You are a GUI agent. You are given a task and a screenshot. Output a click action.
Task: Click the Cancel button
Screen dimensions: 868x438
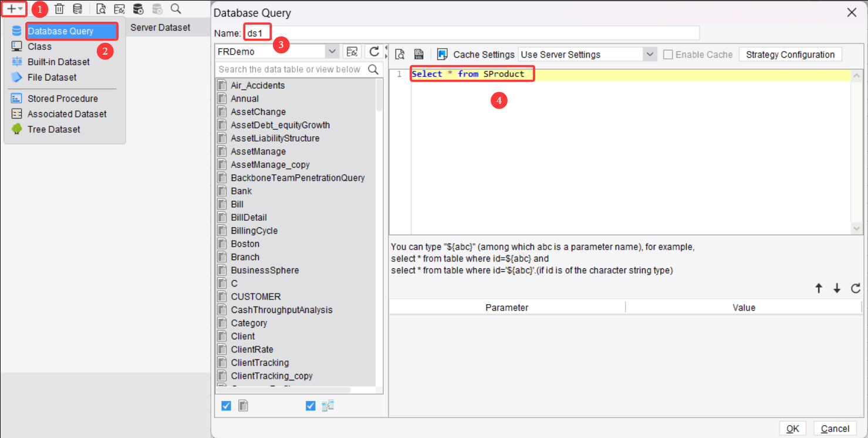pos(835,429)
